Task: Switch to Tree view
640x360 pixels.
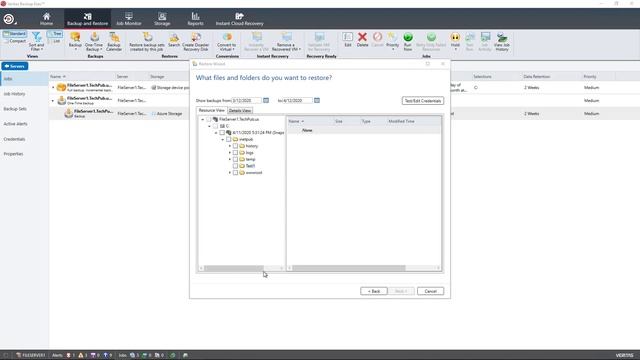Action: click(x=55, y=34)
